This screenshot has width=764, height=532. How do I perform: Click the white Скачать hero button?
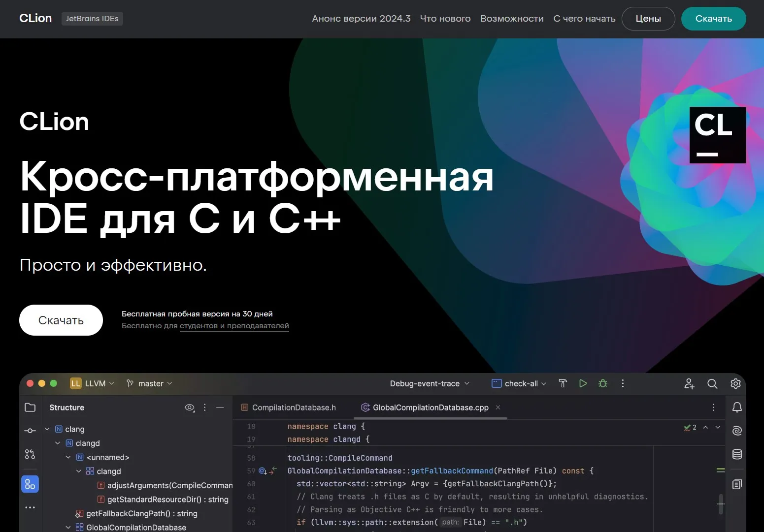click(x=61, y=320)
